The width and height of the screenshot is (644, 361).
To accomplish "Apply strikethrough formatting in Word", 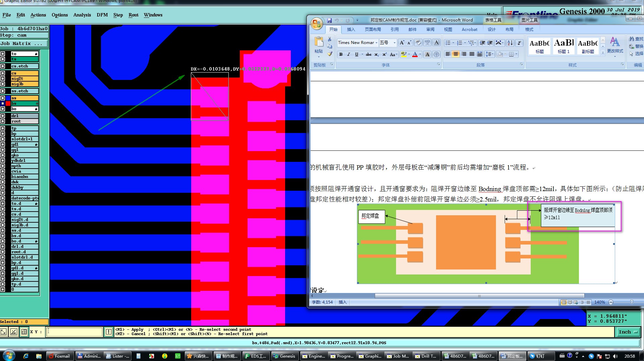I will pyautogui.click(x=368, y=54).
